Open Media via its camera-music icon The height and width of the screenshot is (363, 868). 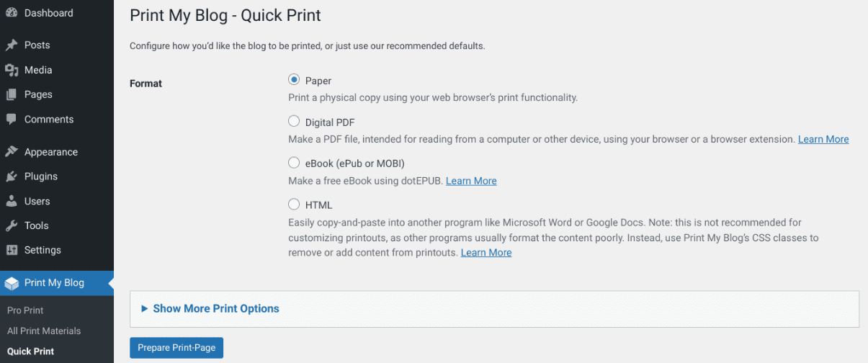tap(12, 70)
